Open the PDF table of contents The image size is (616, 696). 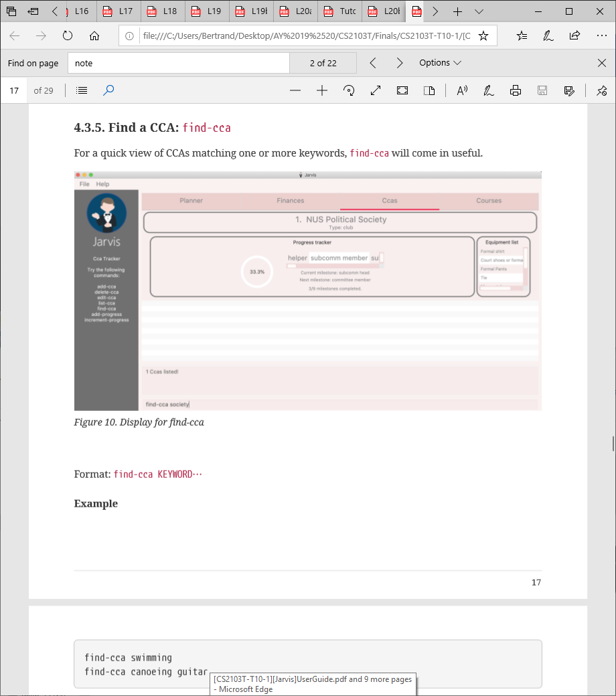pos(82,90)
